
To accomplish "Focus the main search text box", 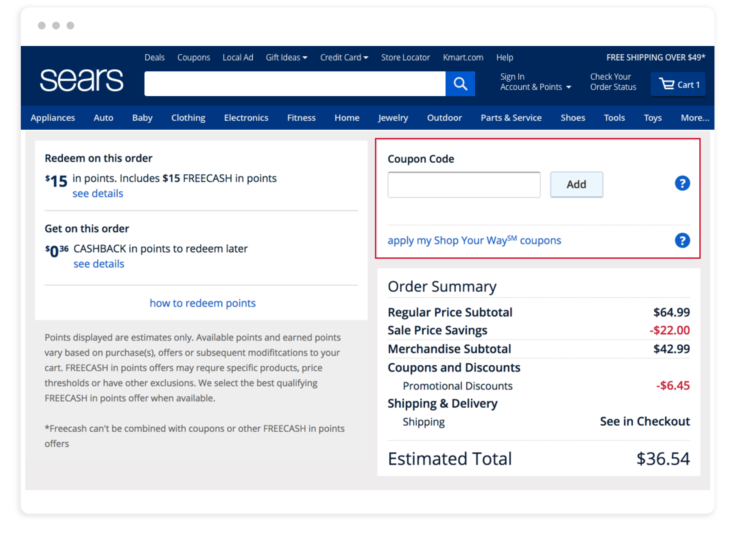I will point(295,84).
